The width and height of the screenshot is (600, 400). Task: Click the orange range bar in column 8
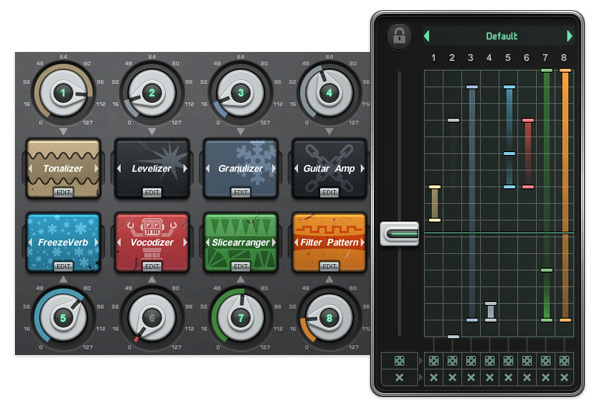[x=565, y=195]
